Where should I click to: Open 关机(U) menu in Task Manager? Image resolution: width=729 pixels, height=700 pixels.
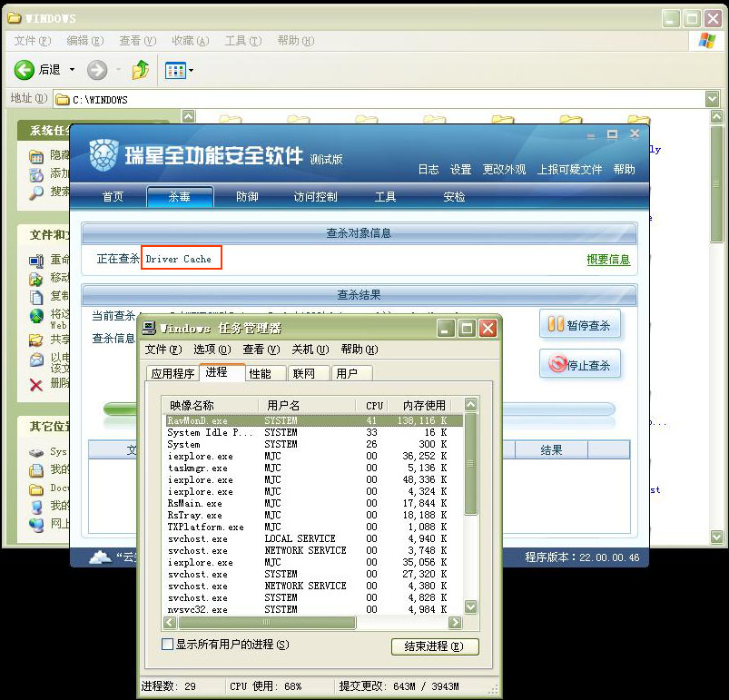click(310, 349)
